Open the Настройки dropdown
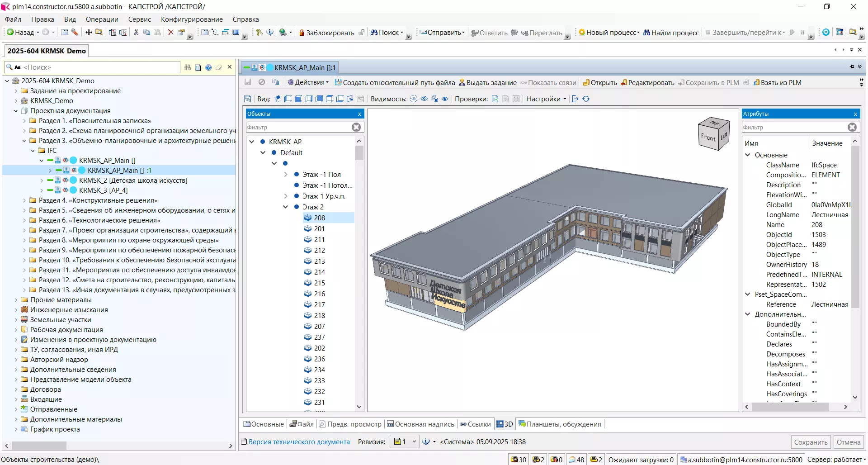This screenshot has height=465, width=868. click(x=546, y=99)
